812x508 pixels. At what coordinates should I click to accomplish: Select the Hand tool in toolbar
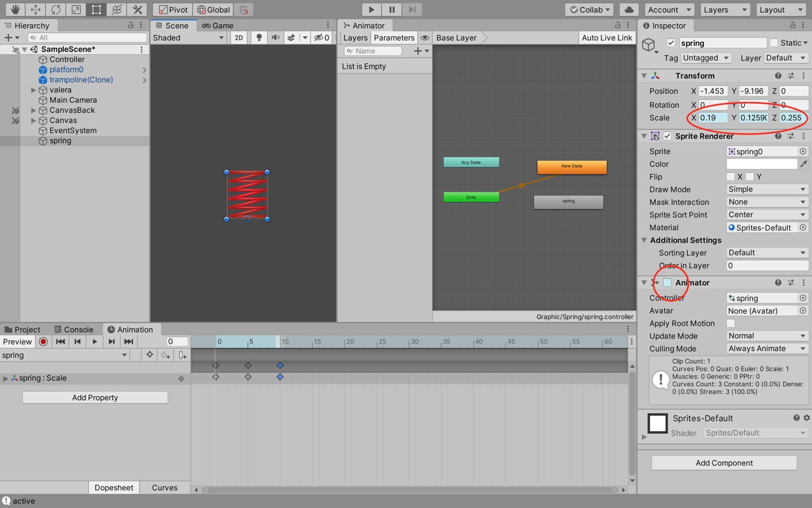15,10
